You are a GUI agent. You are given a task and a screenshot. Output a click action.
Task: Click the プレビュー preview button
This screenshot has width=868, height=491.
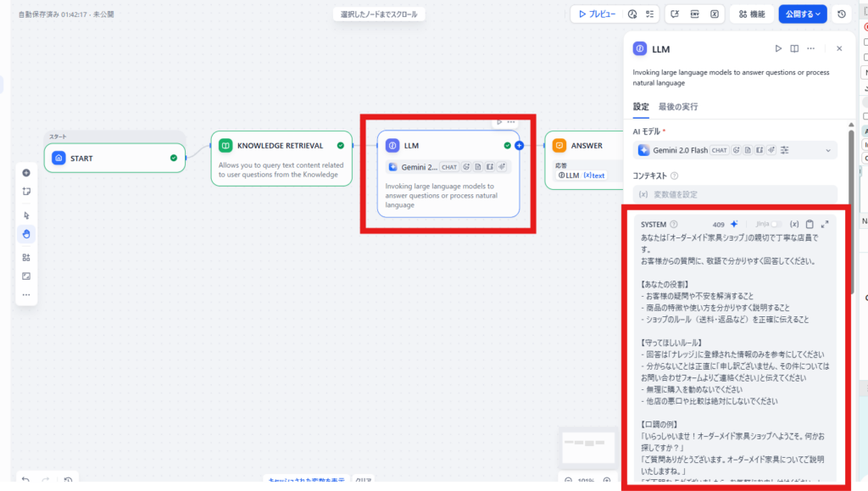597,14
